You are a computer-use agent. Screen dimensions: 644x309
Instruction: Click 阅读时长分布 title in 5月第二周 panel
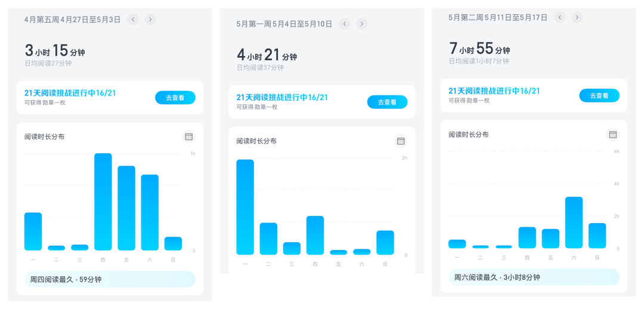click(x=469, y=134)
